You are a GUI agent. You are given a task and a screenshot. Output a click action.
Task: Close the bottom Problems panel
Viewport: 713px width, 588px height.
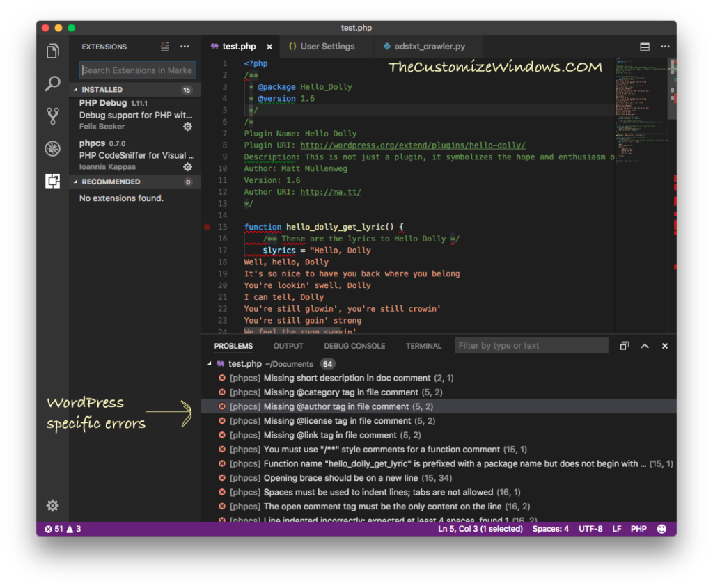pyautogui.click(x=665, y=346)
